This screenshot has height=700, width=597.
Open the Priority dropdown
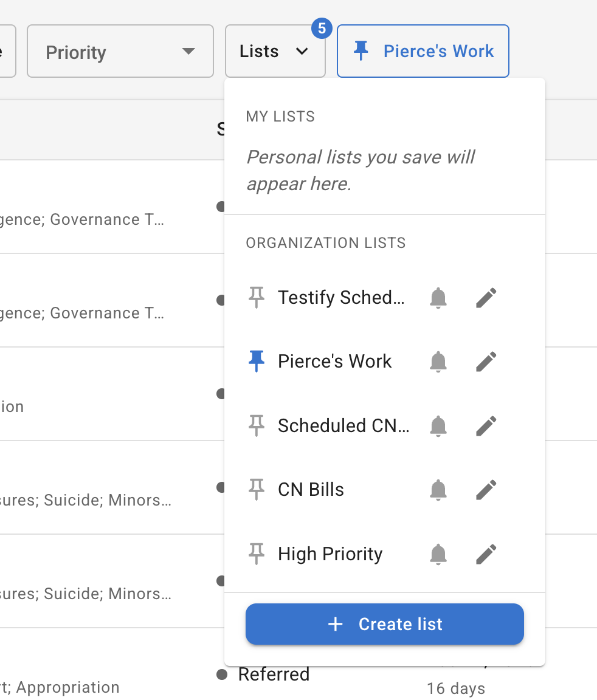[120, 51]
